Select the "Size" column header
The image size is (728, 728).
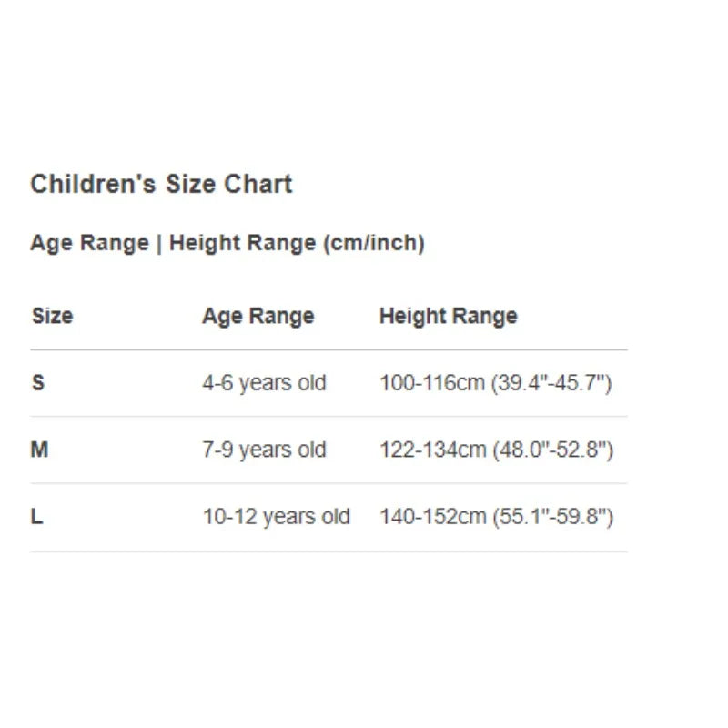click(x=52, y=317)
